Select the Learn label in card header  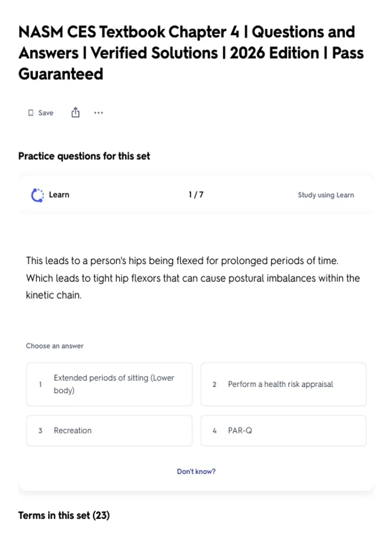[x=59, y=195]
